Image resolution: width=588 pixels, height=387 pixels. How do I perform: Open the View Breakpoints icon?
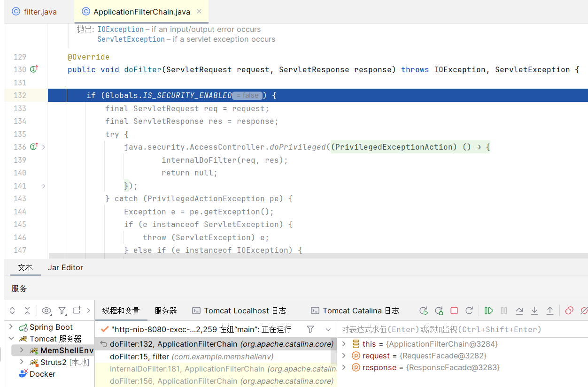coord(569,311)
